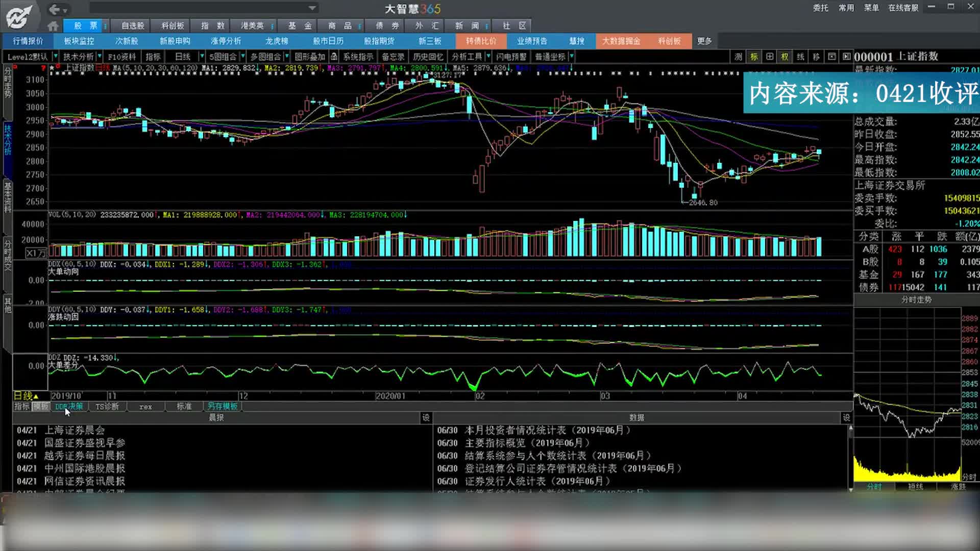Viewport: 980px width, 551px height.
Task: Click the grid 田 icon in chart toolbar
Action: pos(770,57)
